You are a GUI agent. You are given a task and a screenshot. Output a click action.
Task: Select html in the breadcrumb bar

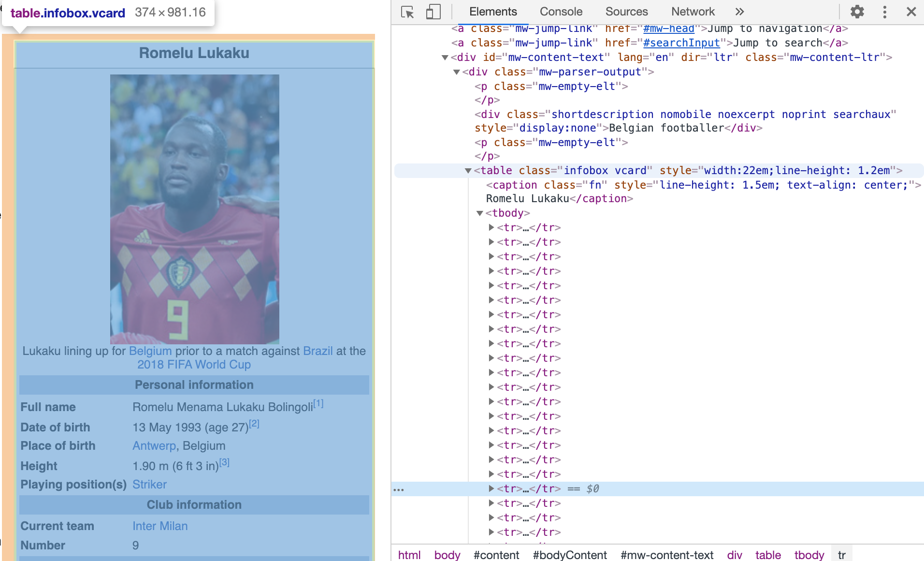click(409, 555)
